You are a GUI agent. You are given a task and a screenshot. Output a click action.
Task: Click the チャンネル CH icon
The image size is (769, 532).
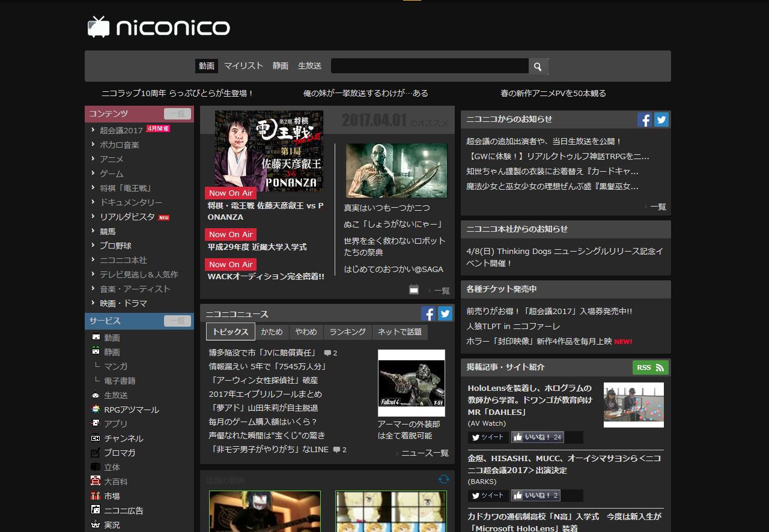pos(94,438)
